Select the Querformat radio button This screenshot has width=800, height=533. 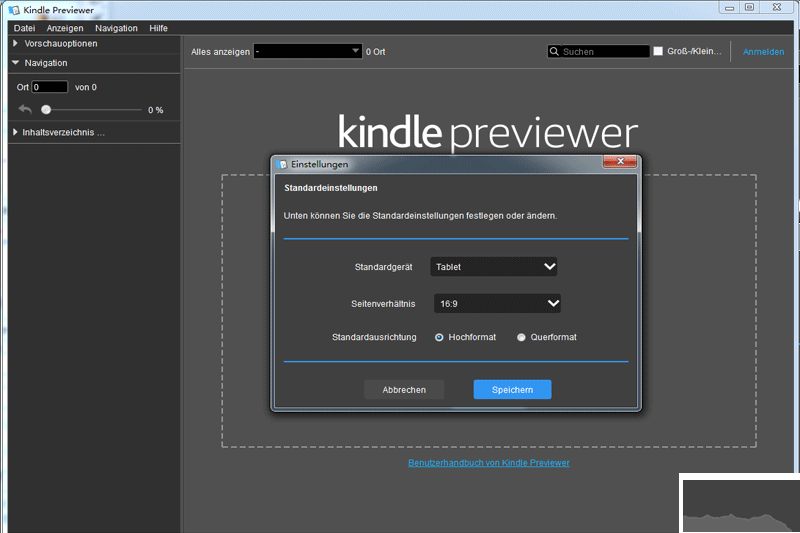tap(521, 337)
